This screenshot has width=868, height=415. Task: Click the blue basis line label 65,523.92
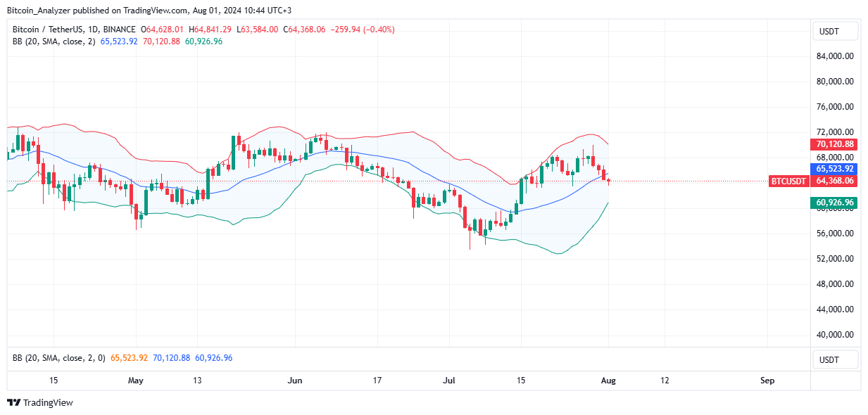tap(834, 168)
